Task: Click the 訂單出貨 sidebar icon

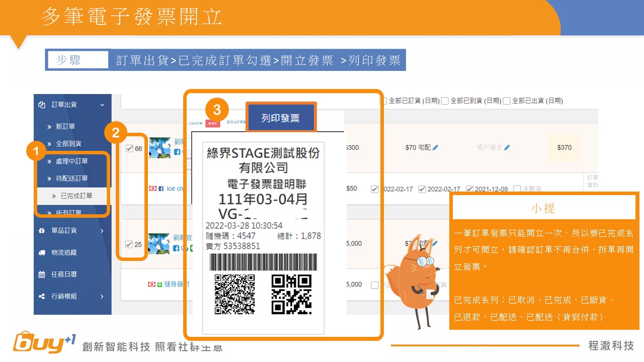Action: pos(42,105)
